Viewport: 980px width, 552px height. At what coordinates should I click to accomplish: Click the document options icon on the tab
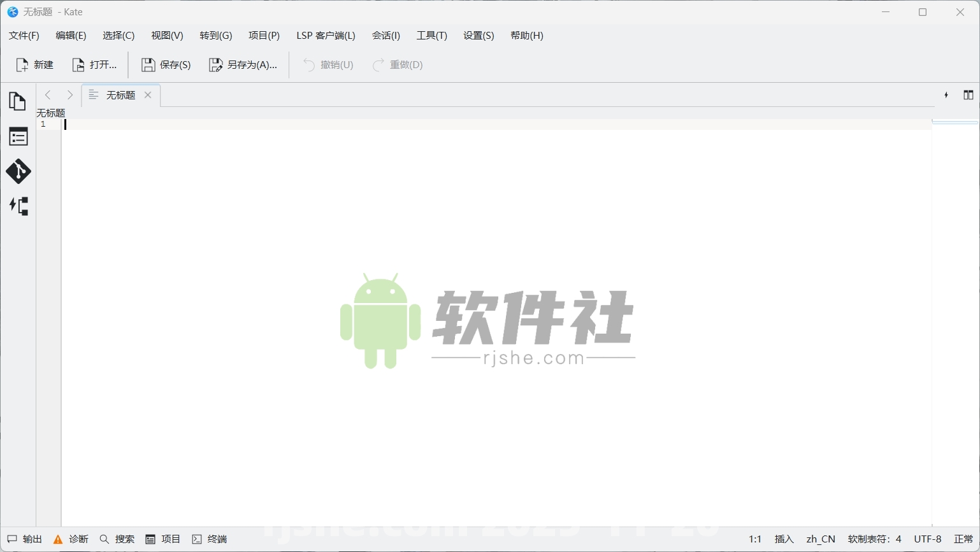coord(93,94)
